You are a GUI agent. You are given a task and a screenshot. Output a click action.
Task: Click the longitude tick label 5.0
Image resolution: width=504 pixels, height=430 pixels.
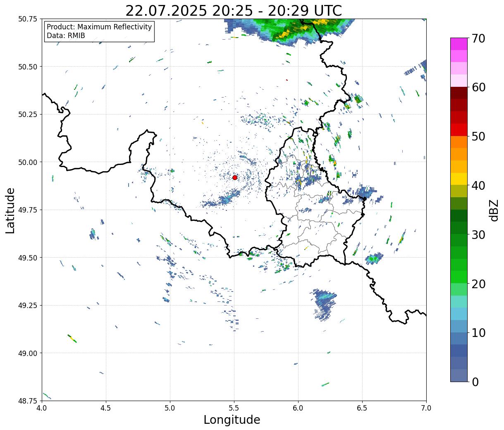click(x=170, y=408)
